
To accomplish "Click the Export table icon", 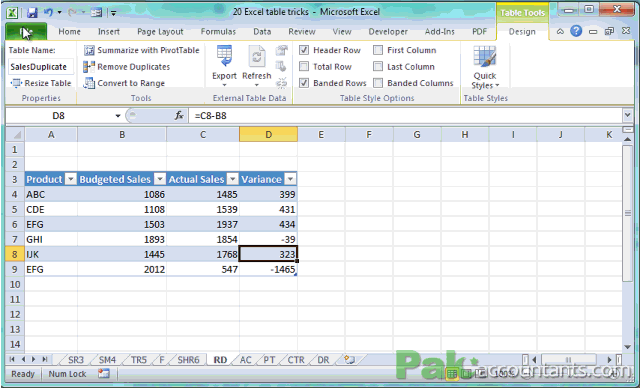I will pyautogui.click(x=224, y=57).
